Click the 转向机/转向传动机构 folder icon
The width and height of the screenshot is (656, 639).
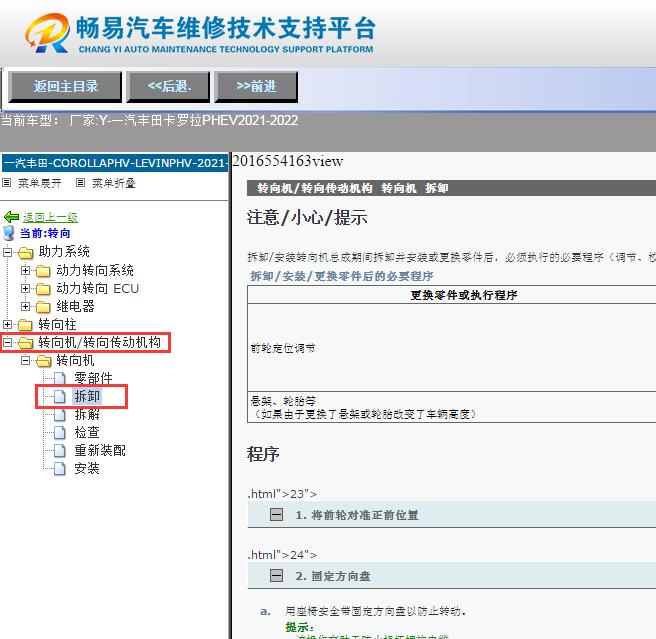coord(26,343)
